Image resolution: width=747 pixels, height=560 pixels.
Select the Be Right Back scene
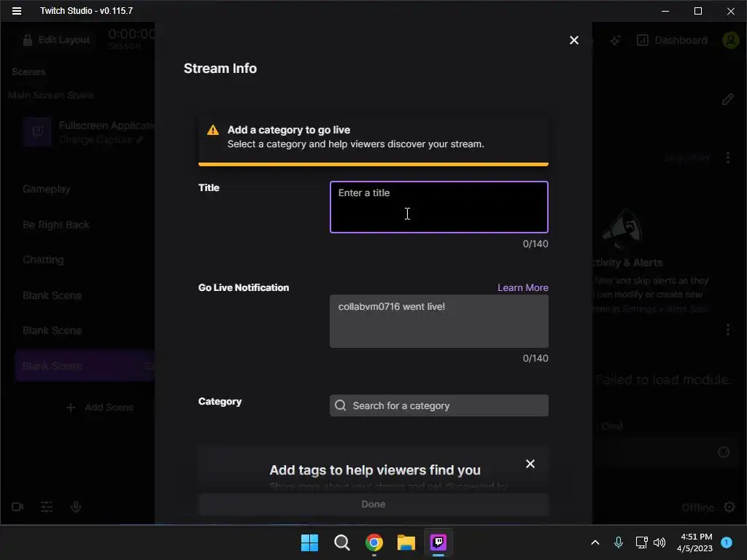(55, 225)
